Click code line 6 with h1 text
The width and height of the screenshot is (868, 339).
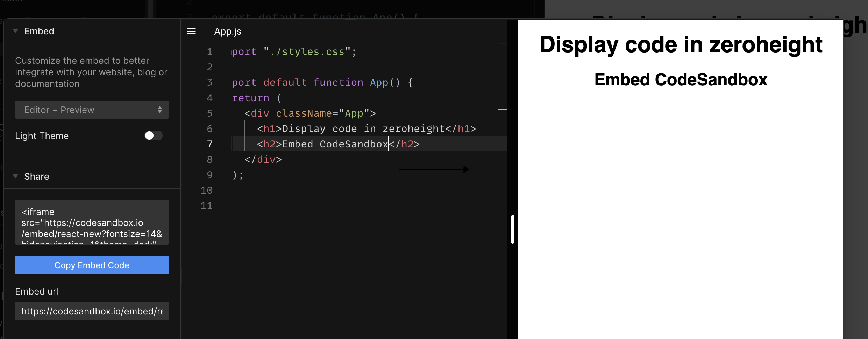[367, 129]
